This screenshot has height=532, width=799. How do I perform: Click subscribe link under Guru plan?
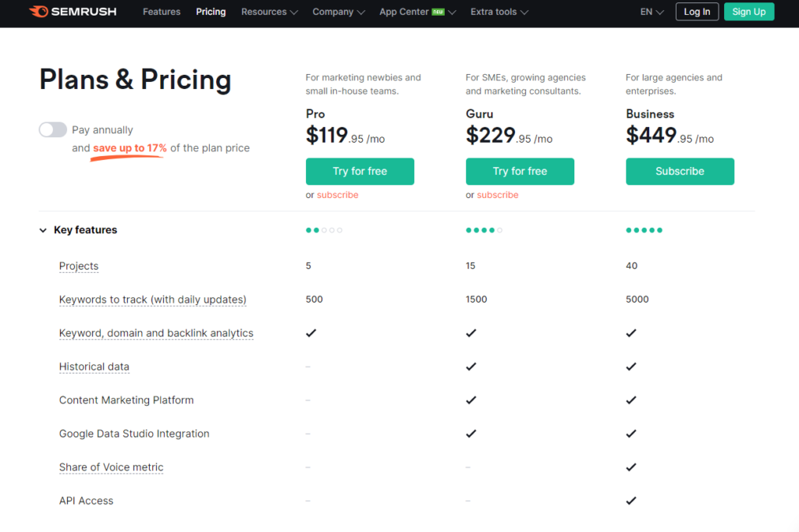[x=497, y=195]
